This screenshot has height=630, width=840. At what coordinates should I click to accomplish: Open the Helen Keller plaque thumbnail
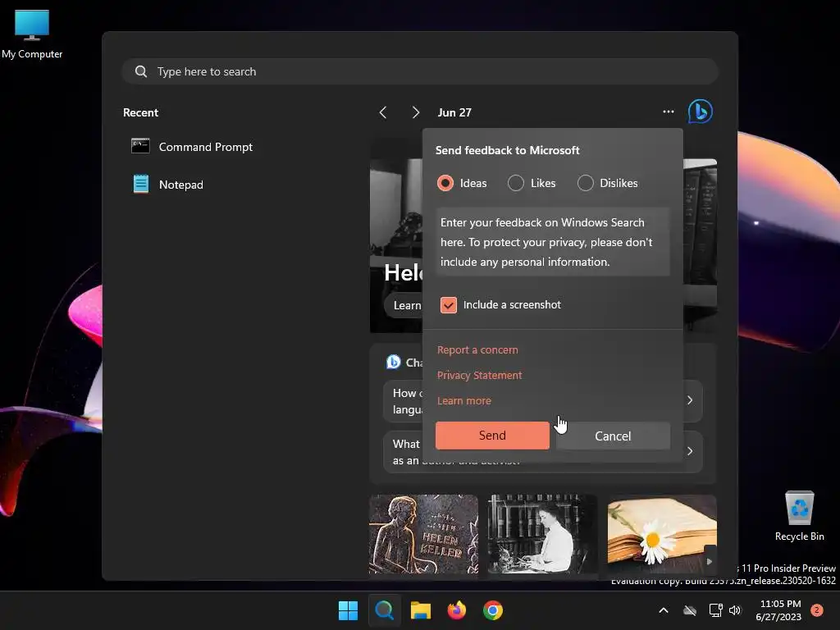423,533
